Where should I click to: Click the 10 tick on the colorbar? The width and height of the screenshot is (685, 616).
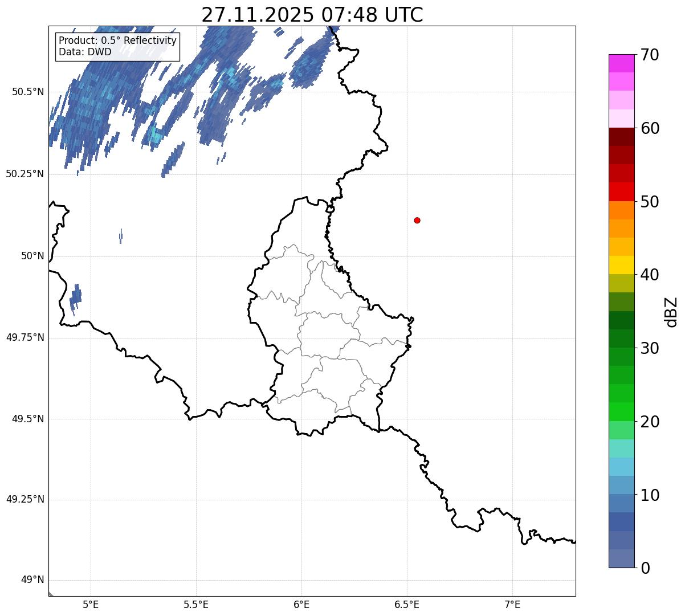[650, 495]
